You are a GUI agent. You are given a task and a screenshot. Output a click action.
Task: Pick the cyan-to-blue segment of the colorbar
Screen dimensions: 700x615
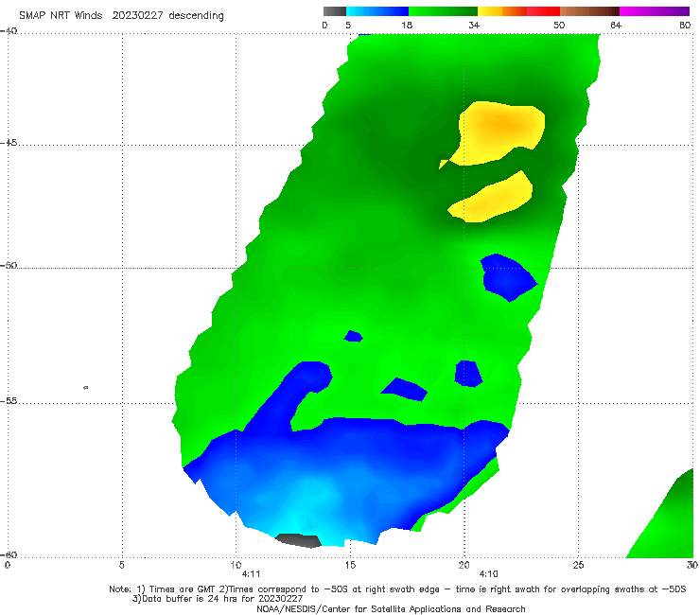[377, 11]
